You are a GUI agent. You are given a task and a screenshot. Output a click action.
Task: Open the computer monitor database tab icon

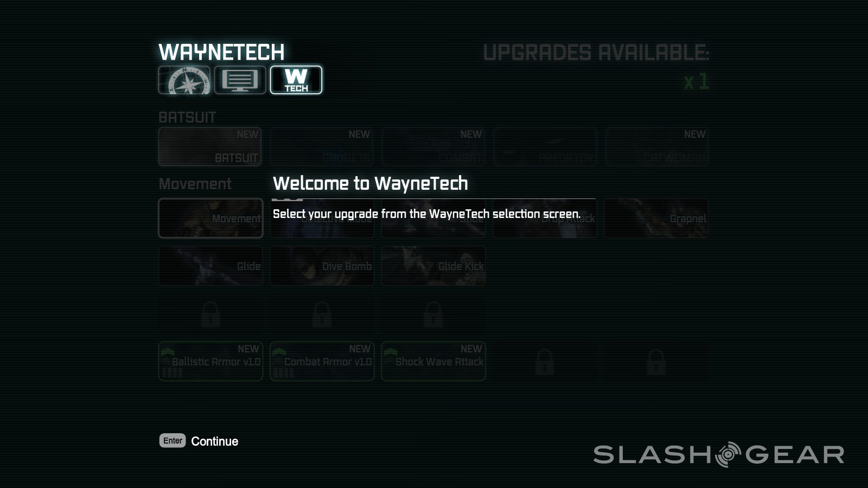tap(240, 80)
